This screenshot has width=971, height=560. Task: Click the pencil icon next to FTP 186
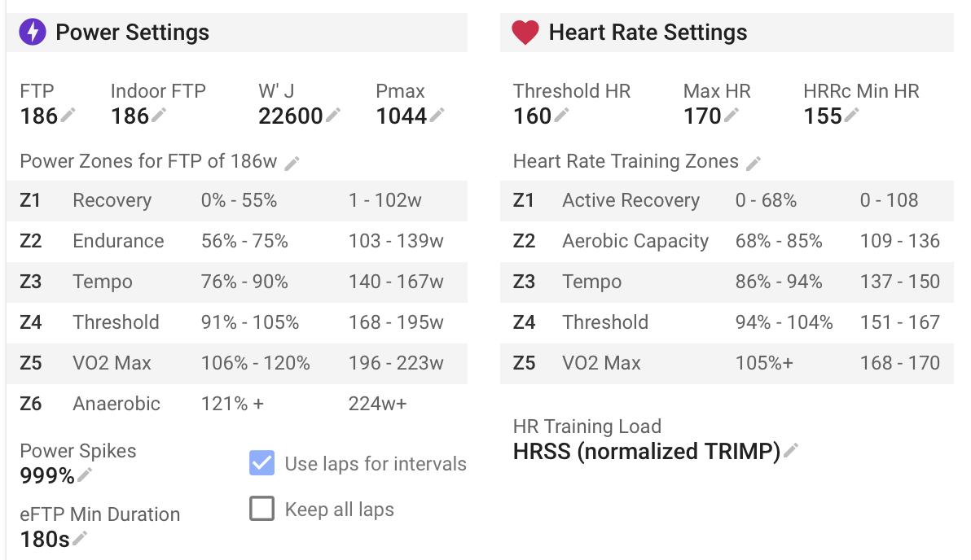68,116
